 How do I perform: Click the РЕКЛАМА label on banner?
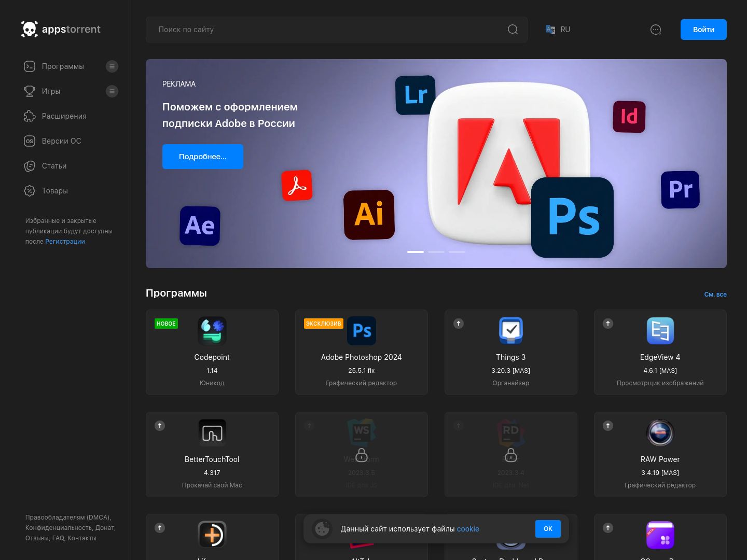click(x=179, y=84)
